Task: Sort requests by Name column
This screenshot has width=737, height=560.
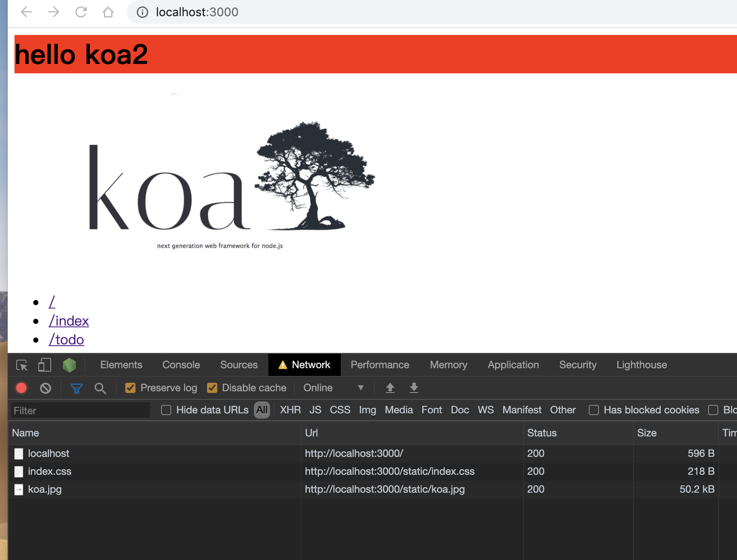Action: pyautogui.click(x=155, y=433)
